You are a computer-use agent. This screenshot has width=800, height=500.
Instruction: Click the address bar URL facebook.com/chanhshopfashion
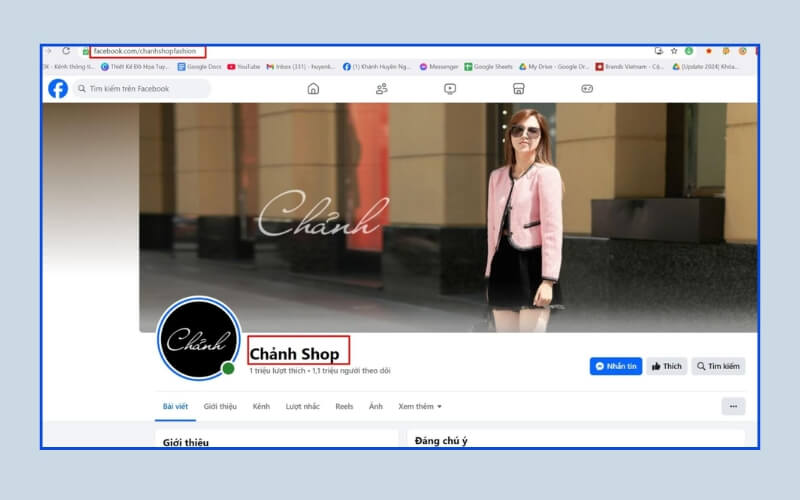pyautogui.click(x=145, y=51)
